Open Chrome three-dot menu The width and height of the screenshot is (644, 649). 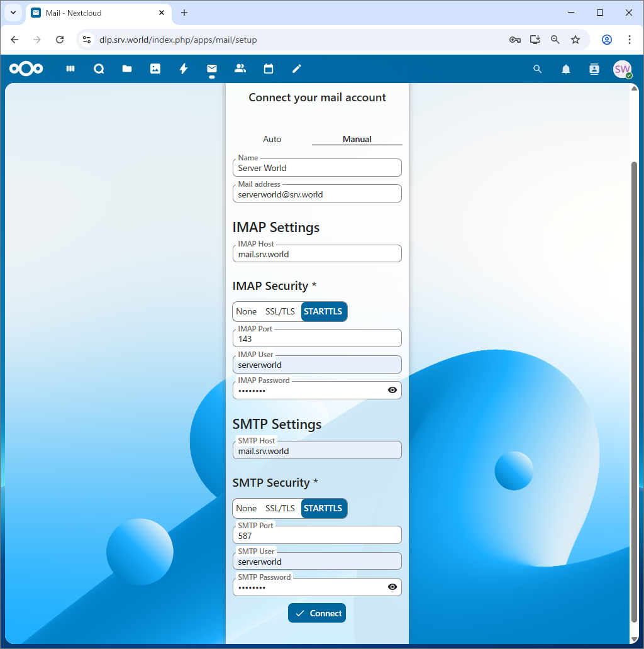tap(630, 40)
